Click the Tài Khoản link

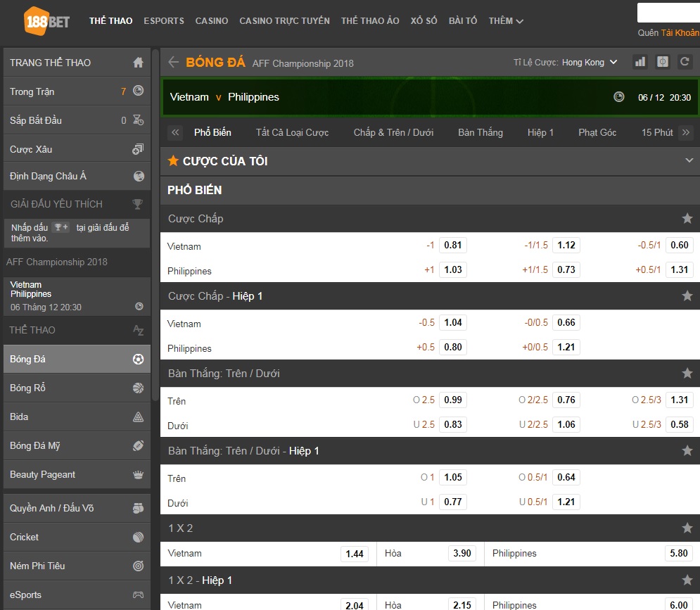point(680,33)
